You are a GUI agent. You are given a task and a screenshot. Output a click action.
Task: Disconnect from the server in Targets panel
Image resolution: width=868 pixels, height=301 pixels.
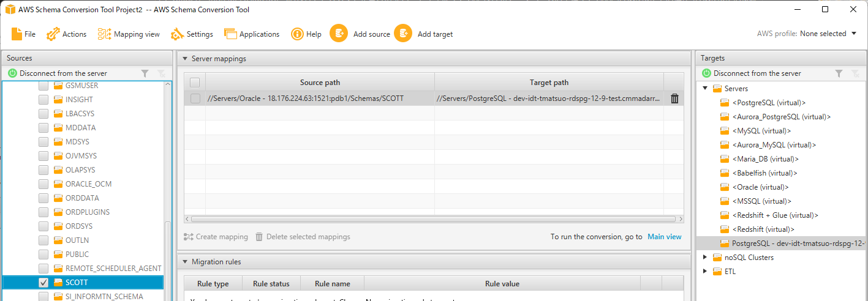(751, 73)
